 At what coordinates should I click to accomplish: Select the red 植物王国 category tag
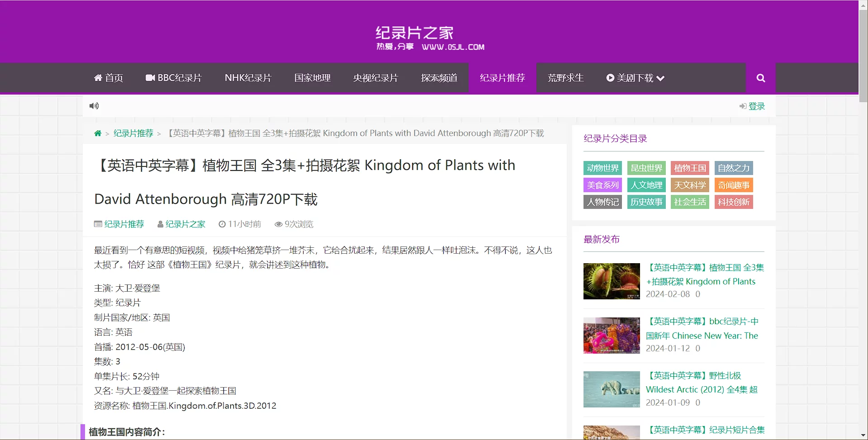point(690,168)
